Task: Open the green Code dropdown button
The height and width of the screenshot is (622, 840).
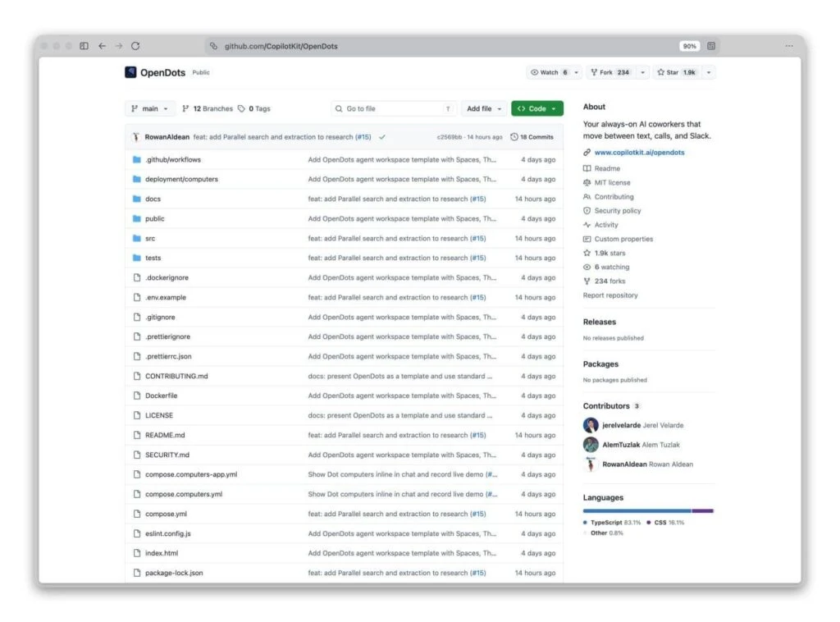Action: 537,109
